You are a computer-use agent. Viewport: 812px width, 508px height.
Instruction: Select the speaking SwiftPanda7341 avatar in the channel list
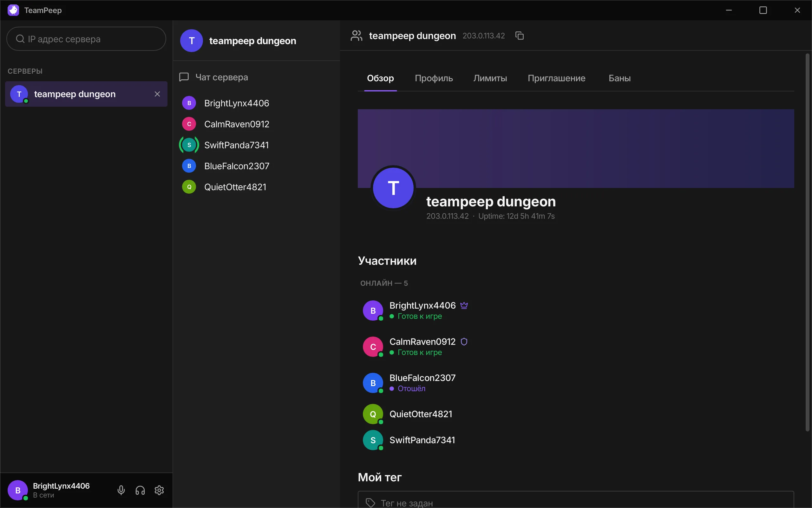coord(189,145)
